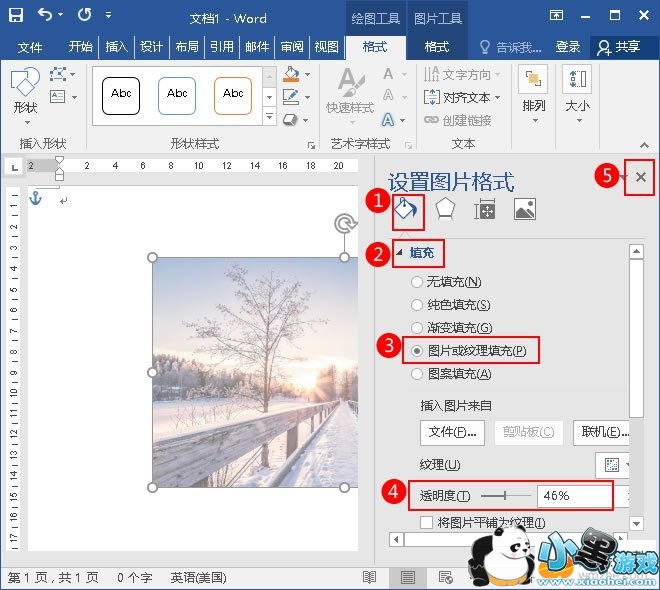This screenshot has height=590, width=660.
Task: Click the 联机(E)... button
Action: coord(603,432)
